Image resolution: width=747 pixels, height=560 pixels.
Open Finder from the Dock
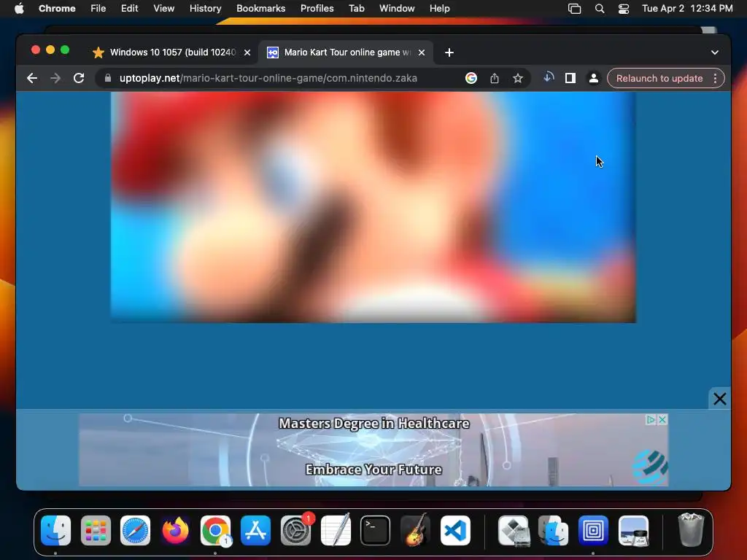click(x=55, y=530)
